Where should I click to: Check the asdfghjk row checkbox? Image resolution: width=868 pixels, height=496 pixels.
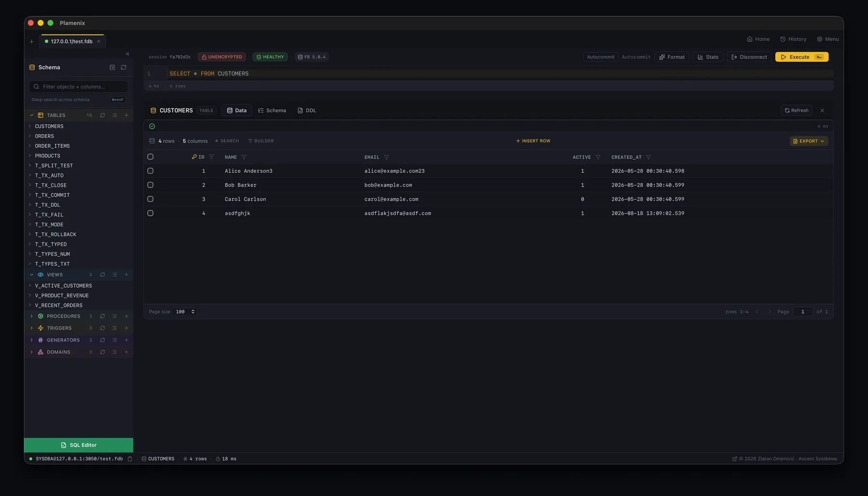click(150, 213)
